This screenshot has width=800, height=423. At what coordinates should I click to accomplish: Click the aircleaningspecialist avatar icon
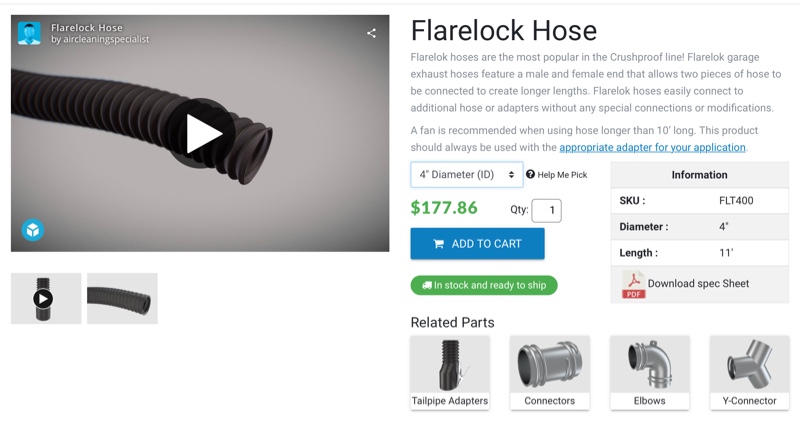click(x=29, y=33)
